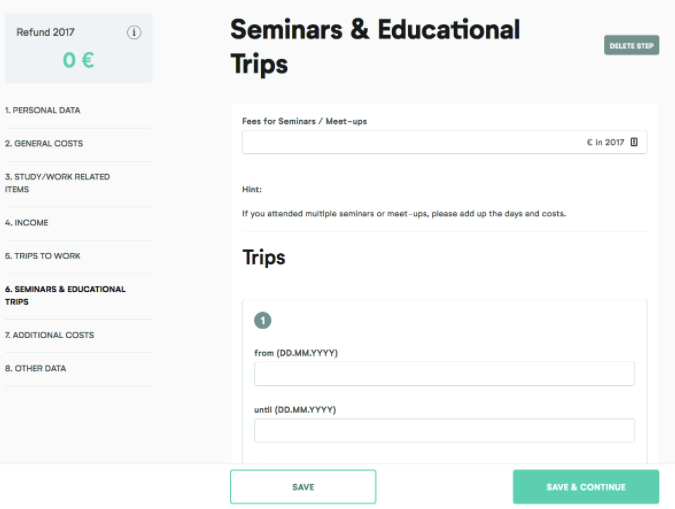Click the Delete Step button
This screenshot has width=675, height=509.
coord(632,45)
